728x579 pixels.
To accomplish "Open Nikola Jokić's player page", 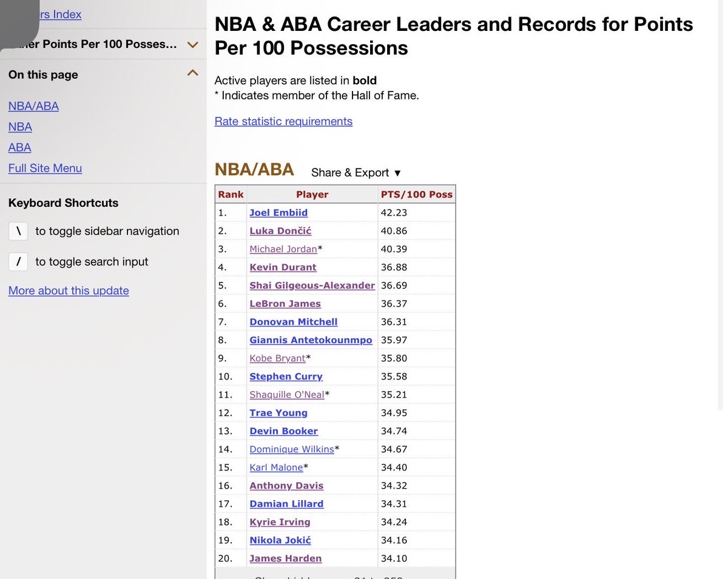I will (280, 540).
